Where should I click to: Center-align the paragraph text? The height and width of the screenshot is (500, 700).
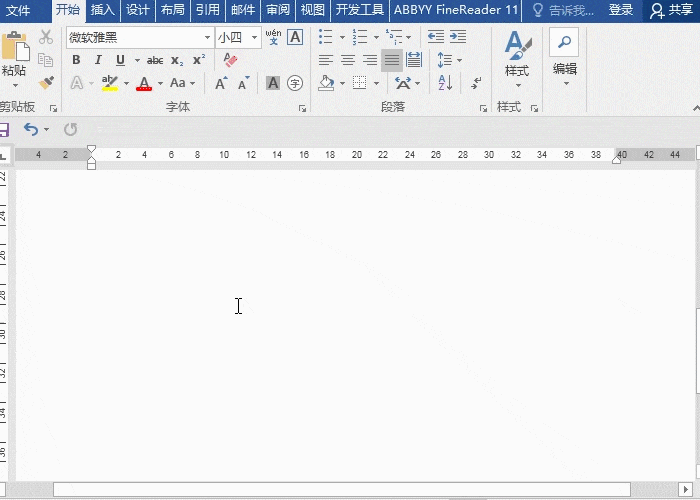coord(348,60)
